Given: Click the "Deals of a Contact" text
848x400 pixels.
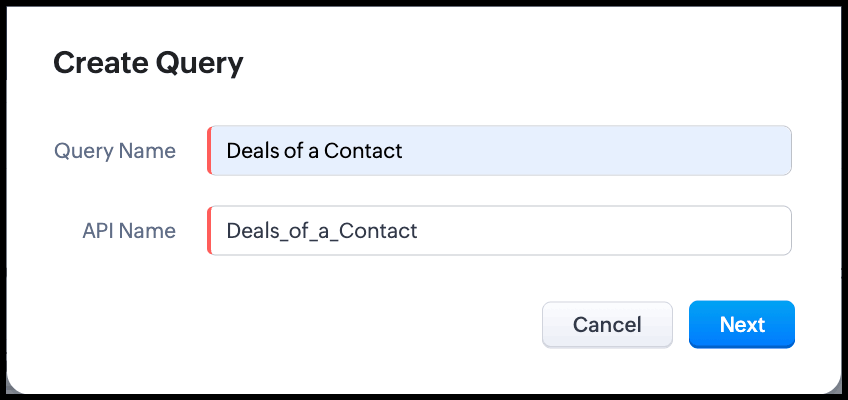Looking at the screenshot, I should point(314,151).
